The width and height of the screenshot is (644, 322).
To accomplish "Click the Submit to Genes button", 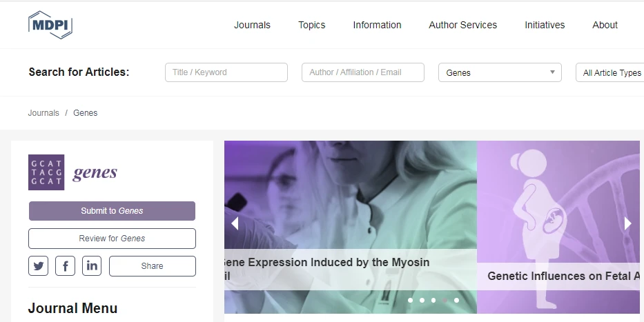I will [x=112, y=211].
